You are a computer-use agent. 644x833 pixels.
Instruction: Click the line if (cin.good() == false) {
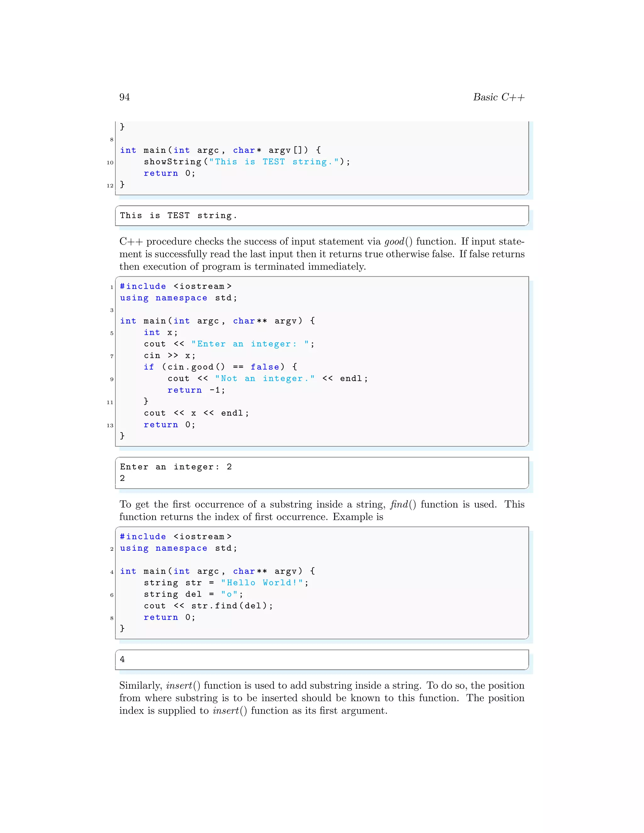220,367
